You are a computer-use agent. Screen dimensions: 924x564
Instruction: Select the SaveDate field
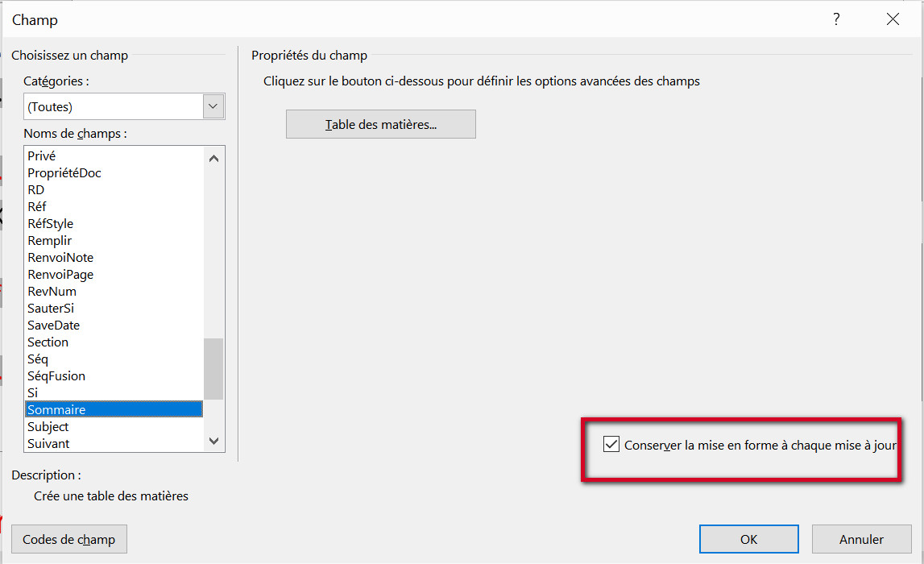53,326
